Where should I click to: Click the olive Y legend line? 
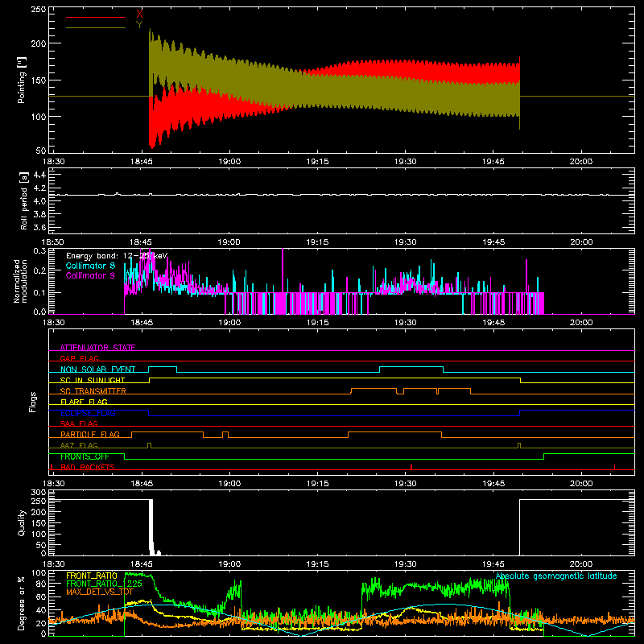tap(96, 27)
